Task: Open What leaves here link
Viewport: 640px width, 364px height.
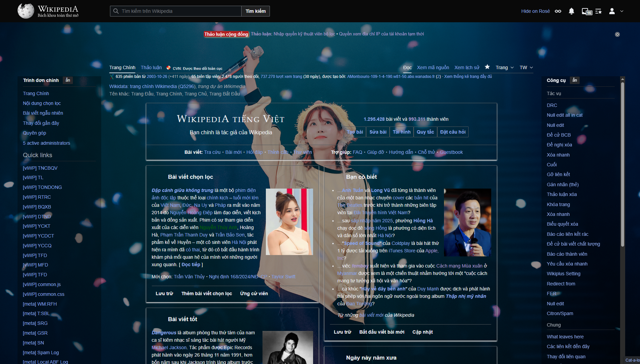Action: pyautogui.click(x=565, y=337)
